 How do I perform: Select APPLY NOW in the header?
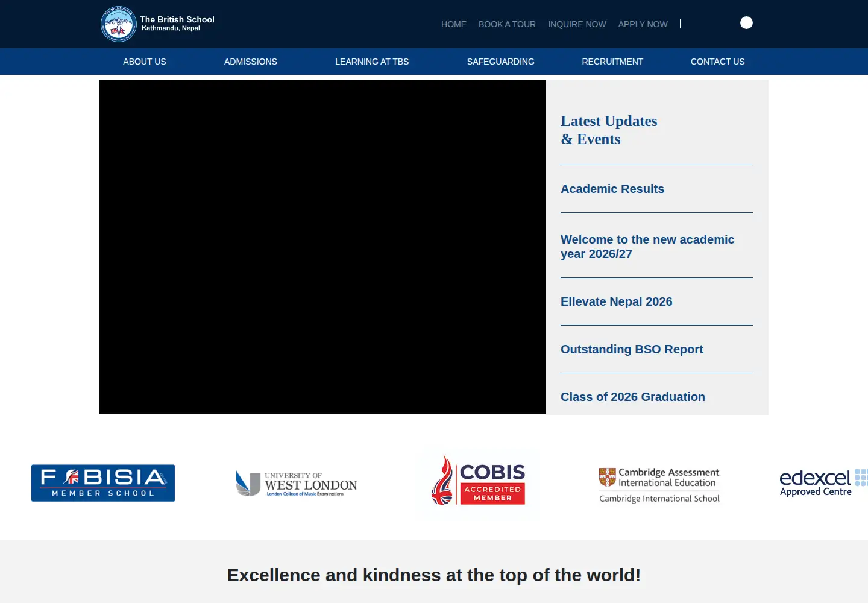pos(643,24)
